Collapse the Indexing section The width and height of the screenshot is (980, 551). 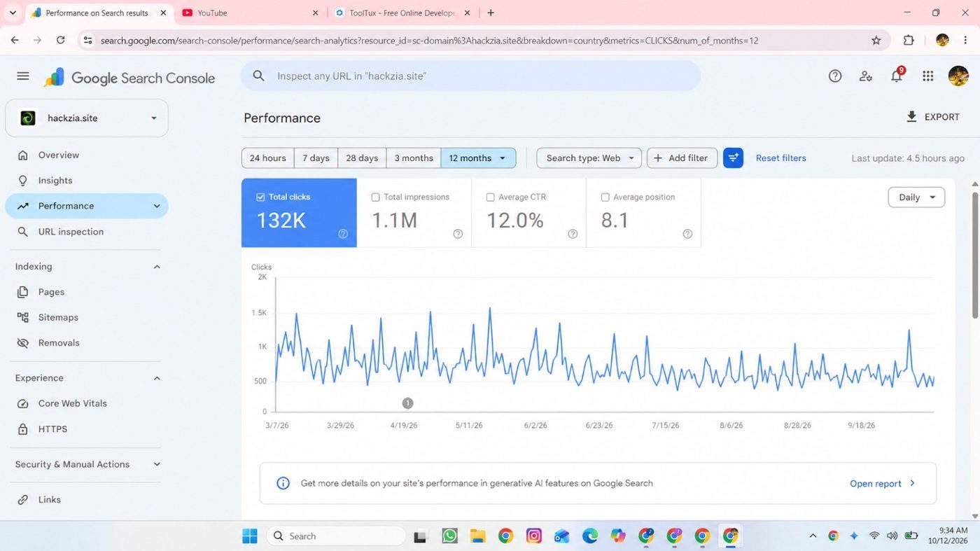click(x=157, y=267)
